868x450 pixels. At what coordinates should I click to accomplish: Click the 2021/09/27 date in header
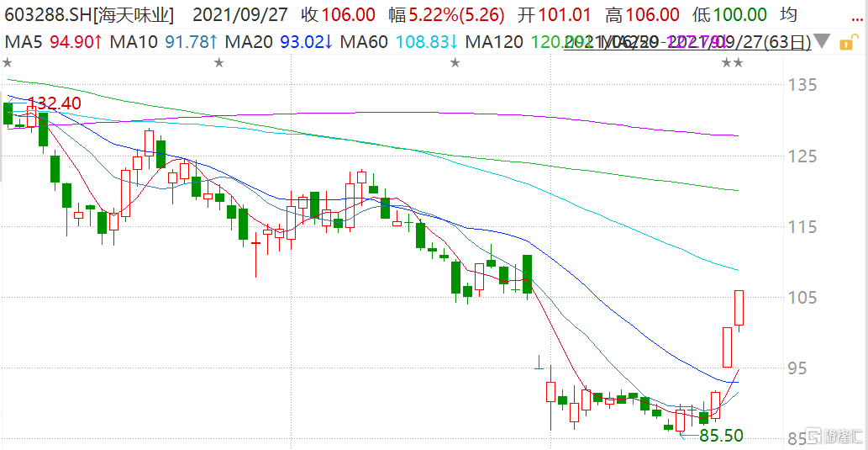coord(242,15)
